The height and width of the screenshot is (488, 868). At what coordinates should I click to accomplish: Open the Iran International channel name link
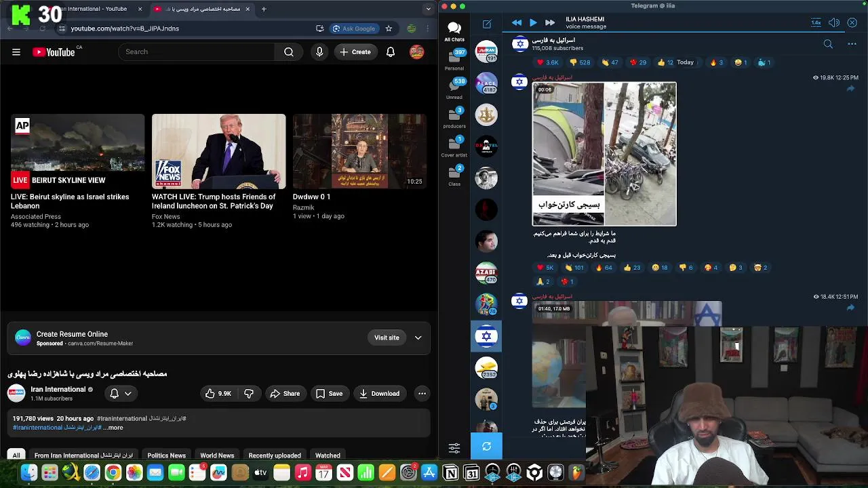click(58, 389)
